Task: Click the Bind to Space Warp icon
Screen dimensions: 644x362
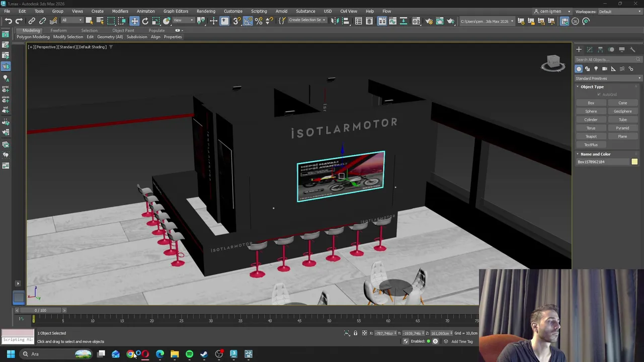Action: pyautogui.click(x=53, y=21)
